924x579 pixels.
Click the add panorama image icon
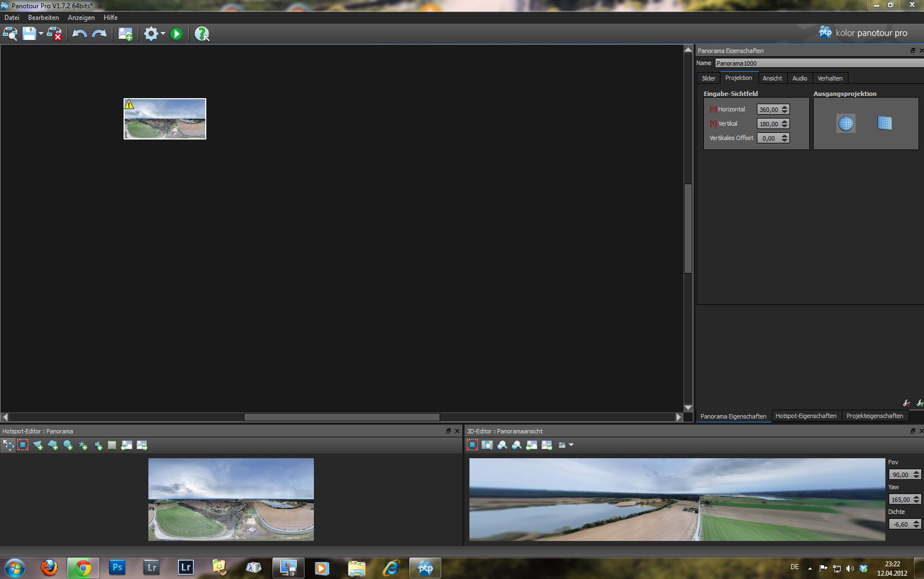click(x=125, y=34)
